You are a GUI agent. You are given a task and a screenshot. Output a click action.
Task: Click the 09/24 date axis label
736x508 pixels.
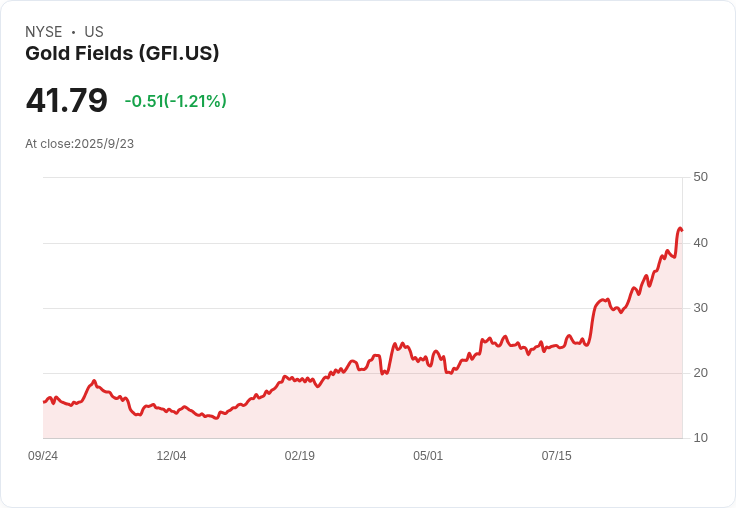coord(43,456)
